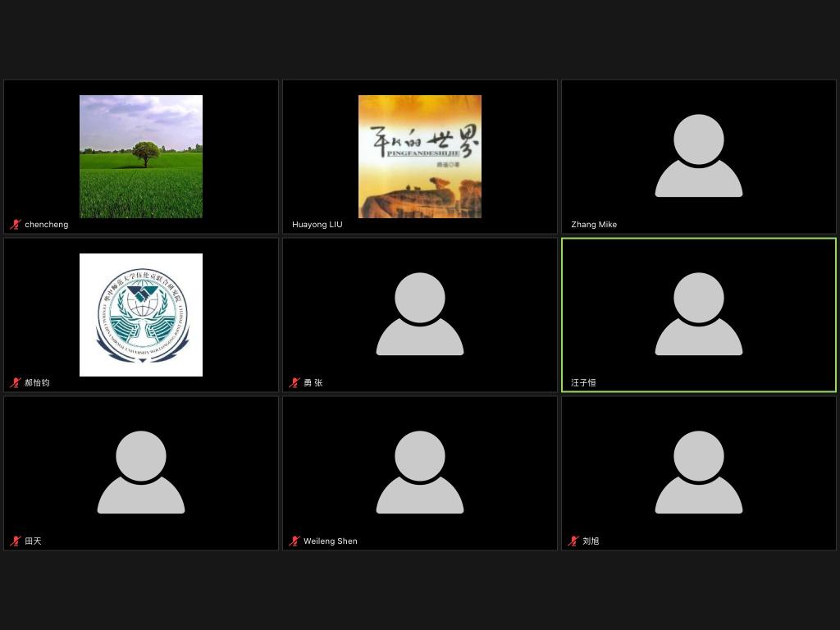Select 郝怡钧's university emblem profile picture
Viewport: 840px width, 630px height.
[x=141, y=315]
